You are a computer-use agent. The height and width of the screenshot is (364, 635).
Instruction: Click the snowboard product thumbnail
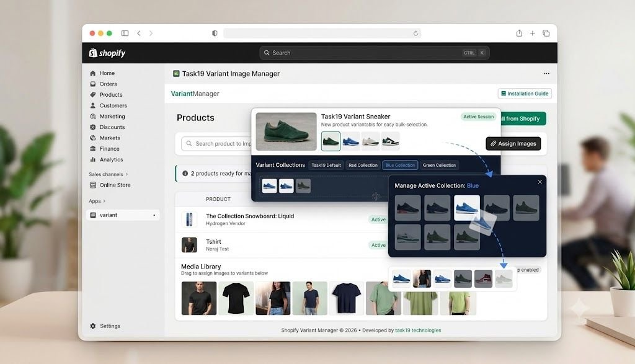pyautogui.click(x=189, y=220)
